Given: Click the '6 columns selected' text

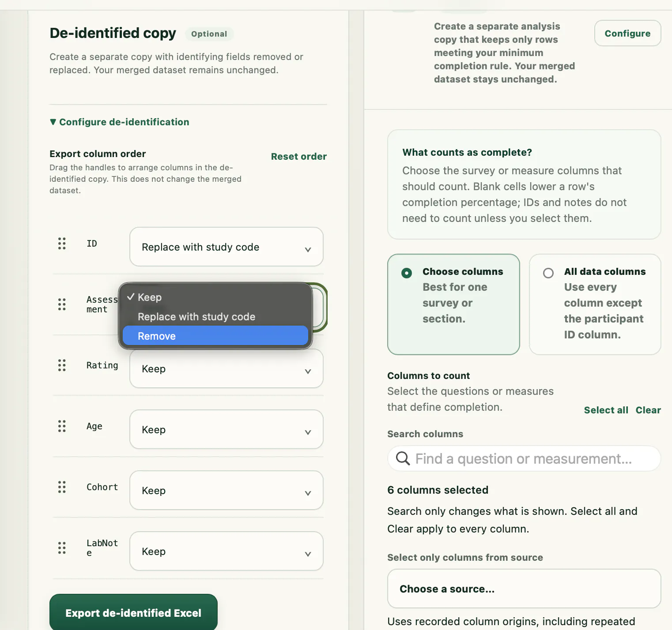Looking at the screenshot, I should coord(438,490).
